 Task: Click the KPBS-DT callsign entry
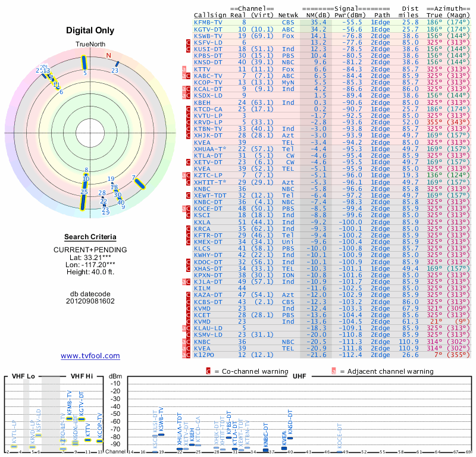pos(208,55)
